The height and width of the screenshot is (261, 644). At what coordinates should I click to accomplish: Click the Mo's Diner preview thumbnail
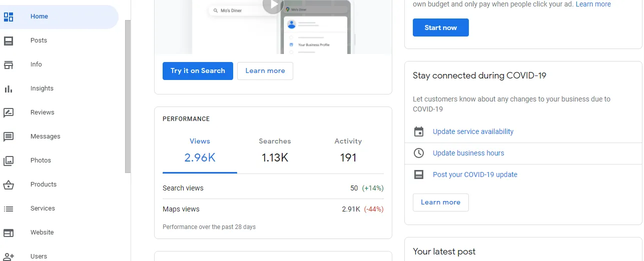point(273,27)
